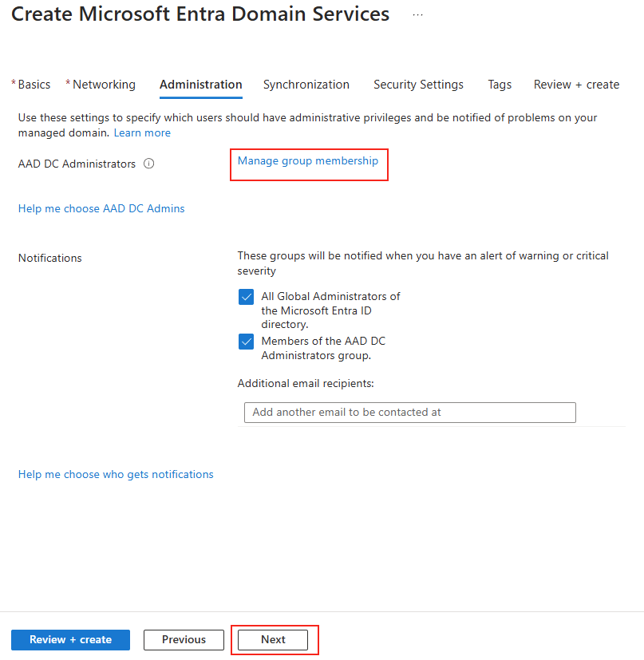Click the blue Review + create button

(71, 640)
